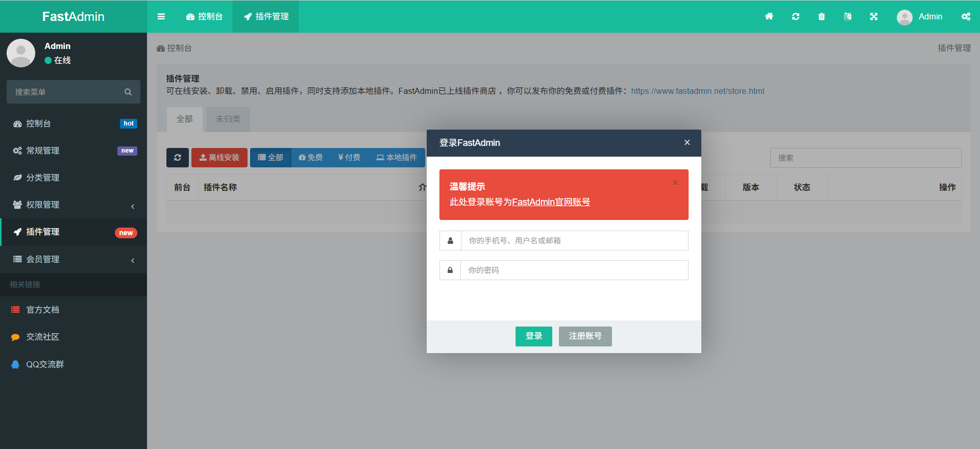Select 全部 category tab
This screenshot has height=449, width=980.
click(x=185, y=119)
